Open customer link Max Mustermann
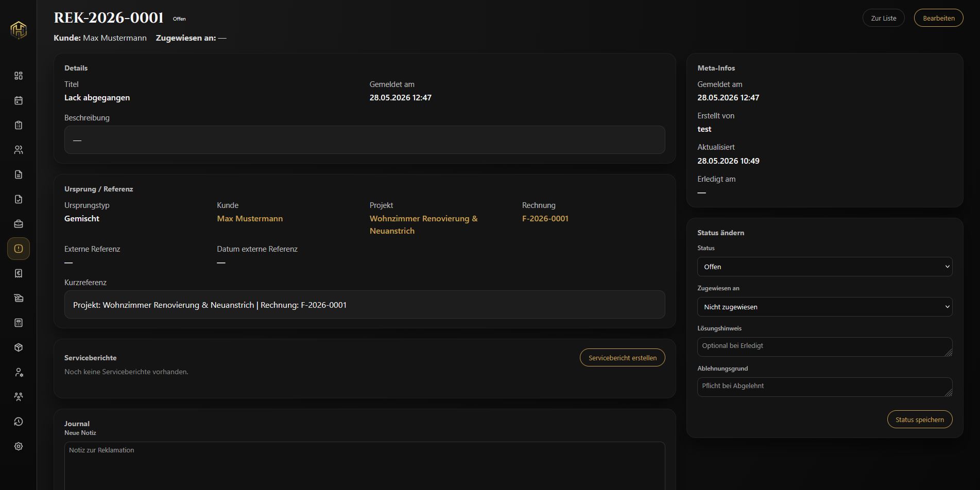The width and height of the screenshot is (980, 490). point(250,219)
